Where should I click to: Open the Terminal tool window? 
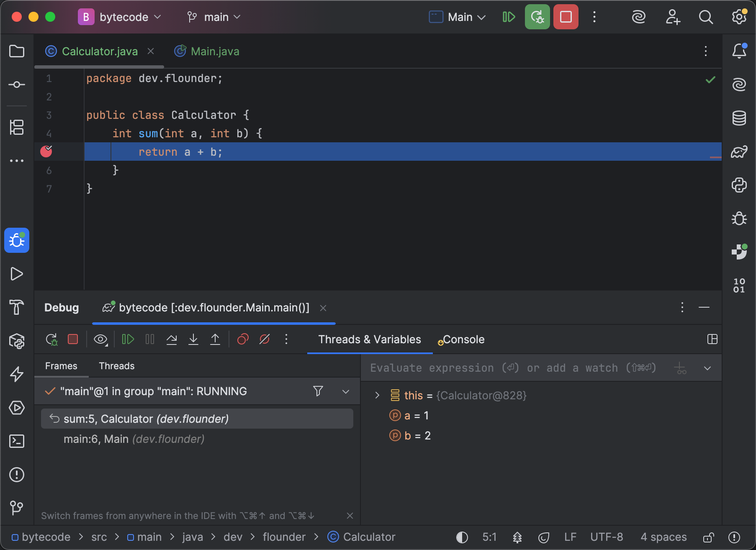pos(17,441)
